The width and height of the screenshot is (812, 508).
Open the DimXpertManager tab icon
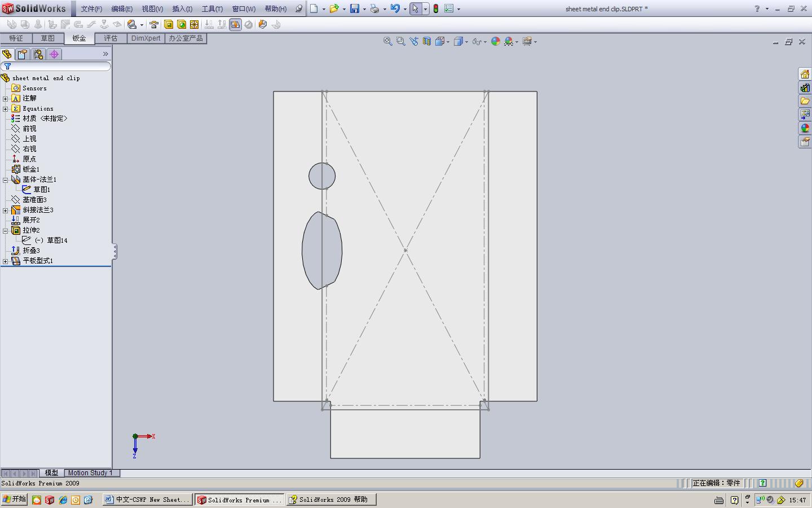[54, 54]
